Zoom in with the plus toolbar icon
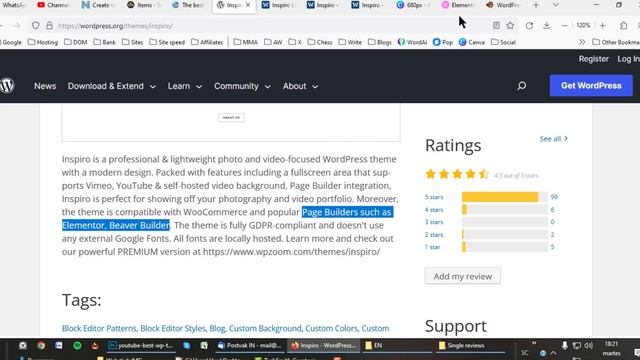 point(602,25)
